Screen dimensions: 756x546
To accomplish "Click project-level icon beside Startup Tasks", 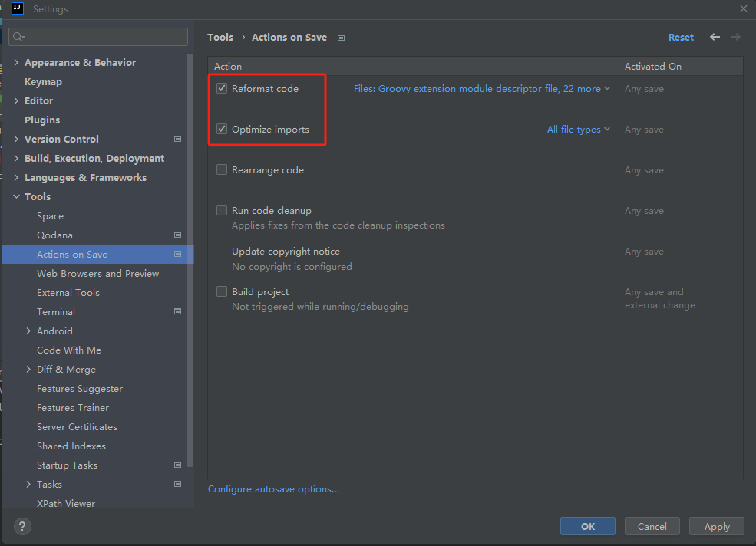I will (177, 465).
